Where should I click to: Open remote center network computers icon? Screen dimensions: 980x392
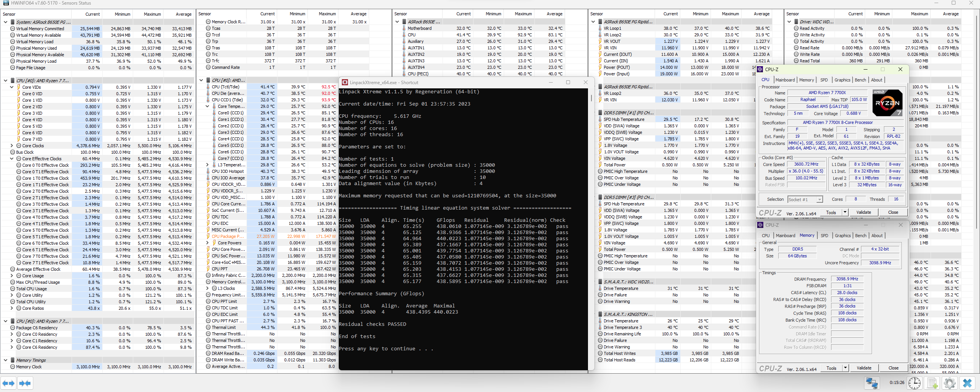[x=872, y=383]
